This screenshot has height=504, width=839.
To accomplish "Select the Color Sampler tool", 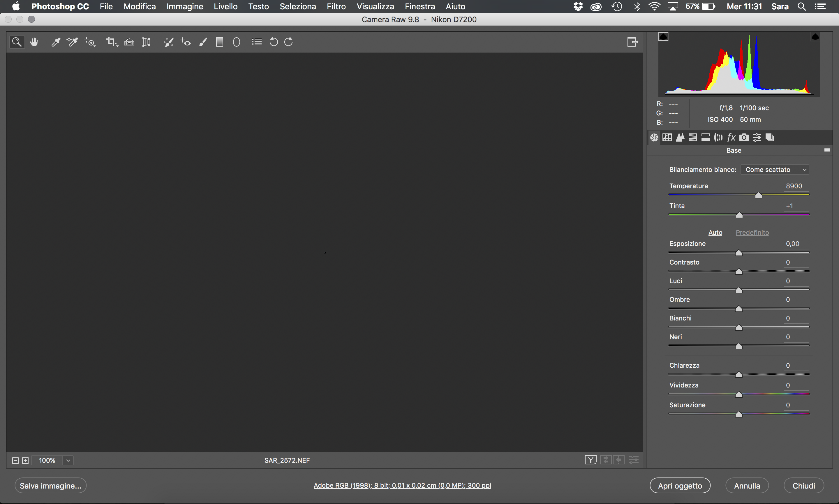I will pos(72,42).
